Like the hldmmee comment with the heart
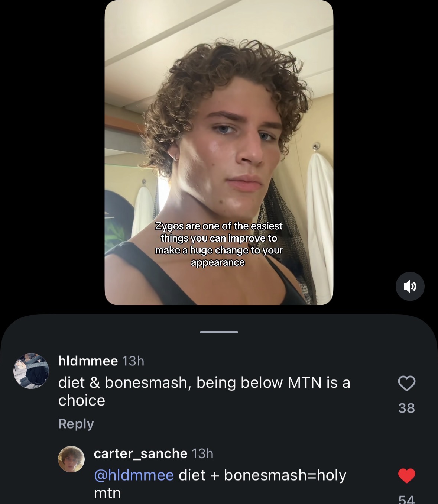Screen dimensions: 438x504 (406, 383)
